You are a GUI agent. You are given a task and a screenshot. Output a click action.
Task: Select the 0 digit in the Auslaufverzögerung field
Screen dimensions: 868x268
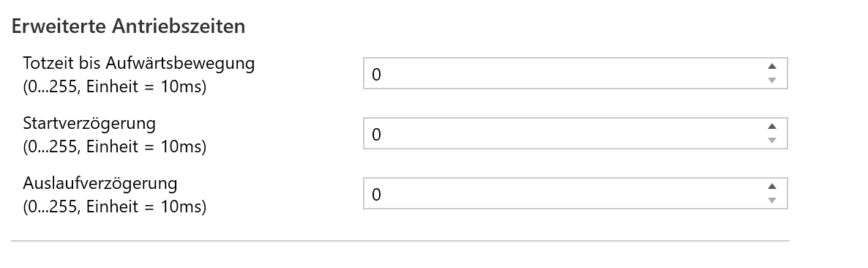[x=376, y=194]
